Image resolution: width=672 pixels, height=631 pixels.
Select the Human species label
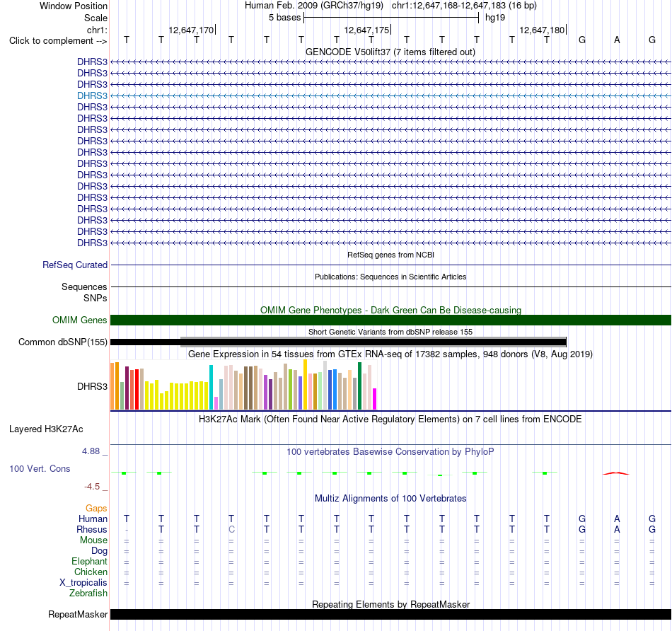93,519
